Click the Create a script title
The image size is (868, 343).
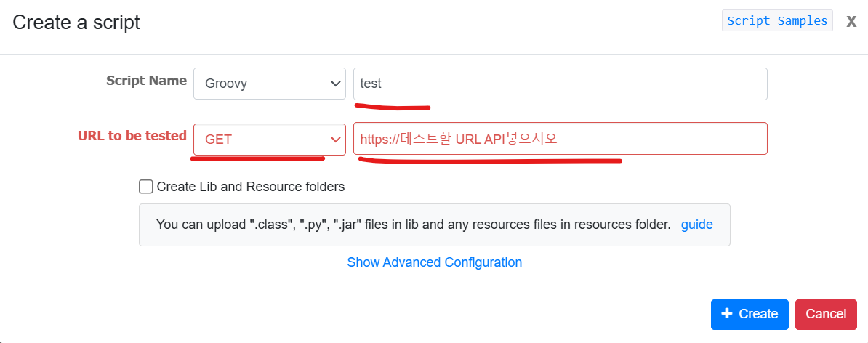(x=76, y=22)
